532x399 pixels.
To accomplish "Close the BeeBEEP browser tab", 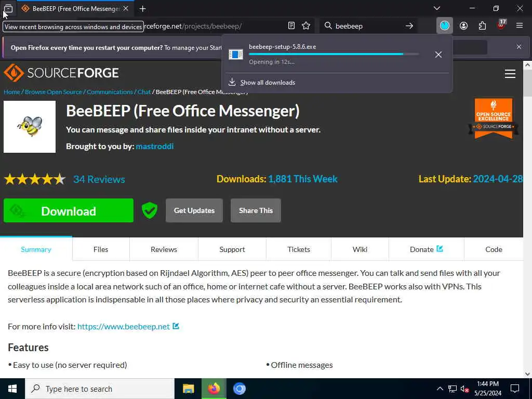I will [x=126, y=8].
